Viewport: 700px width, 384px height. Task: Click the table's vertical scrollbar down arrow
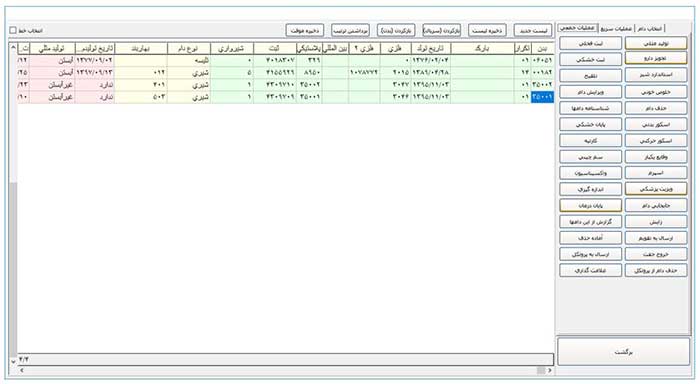[13, 361]
